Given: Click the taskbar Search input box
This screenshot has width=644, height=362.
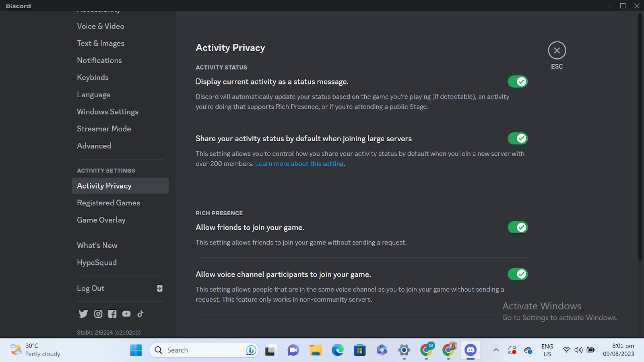Looking at the screenshot, I should pos(204,350).
